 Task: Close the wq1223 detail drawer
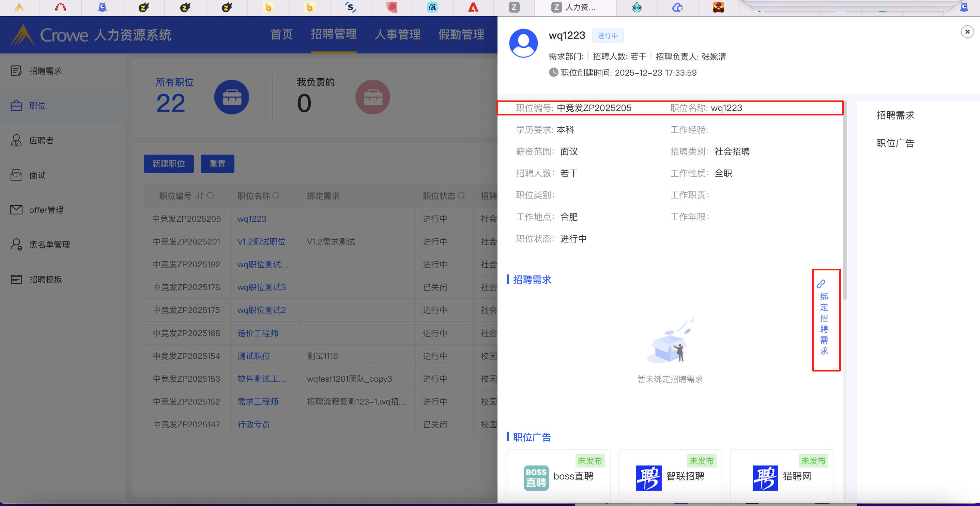coord(967,32)
